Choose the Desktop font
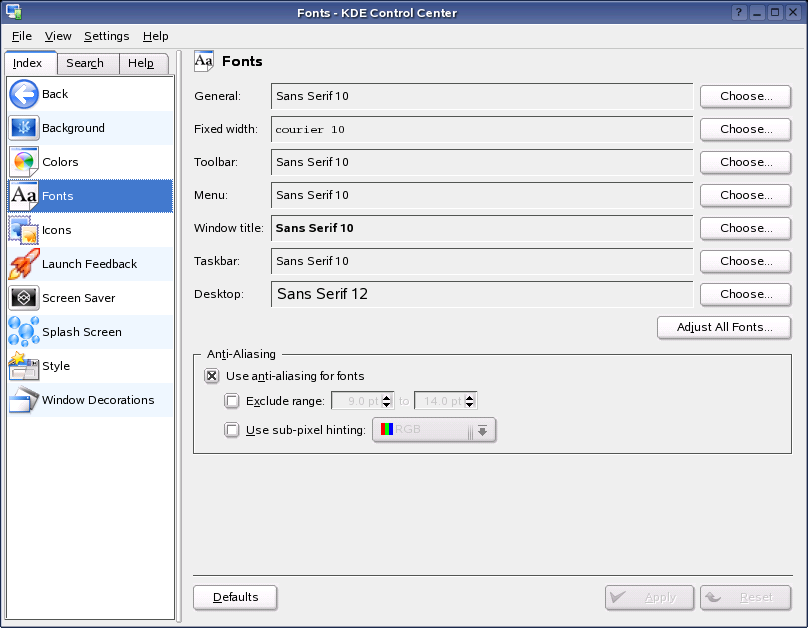Image resolution: width=808 pixels, height=628 pixels. [745, 294]
